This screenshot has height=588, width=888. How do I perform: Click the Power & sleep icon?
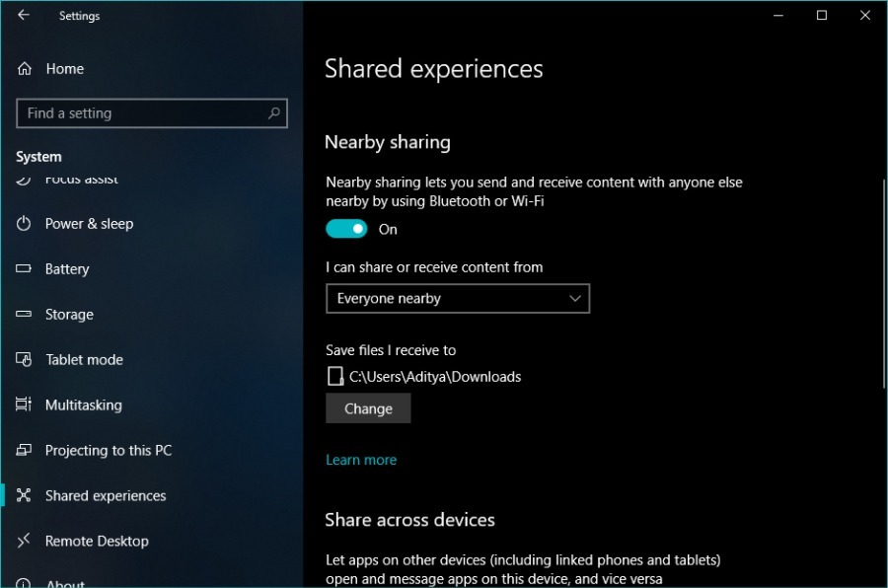(25, 224)
